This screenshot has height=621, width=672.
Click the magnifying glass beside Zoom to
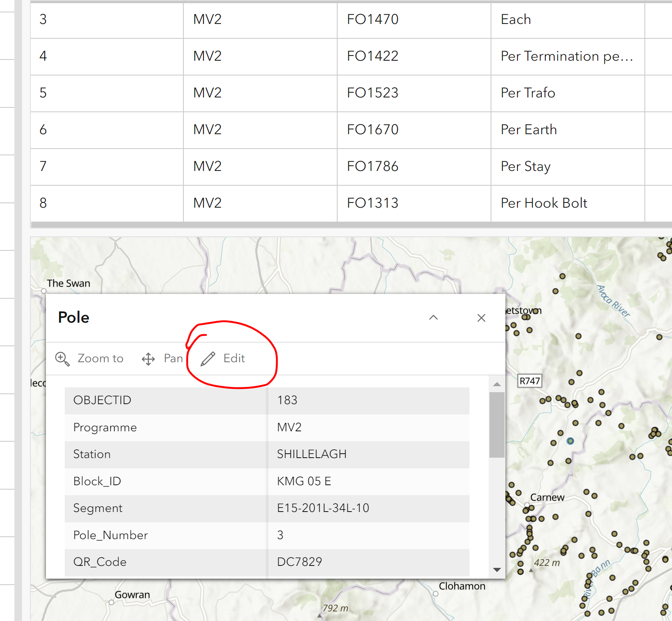pos(62,358)
